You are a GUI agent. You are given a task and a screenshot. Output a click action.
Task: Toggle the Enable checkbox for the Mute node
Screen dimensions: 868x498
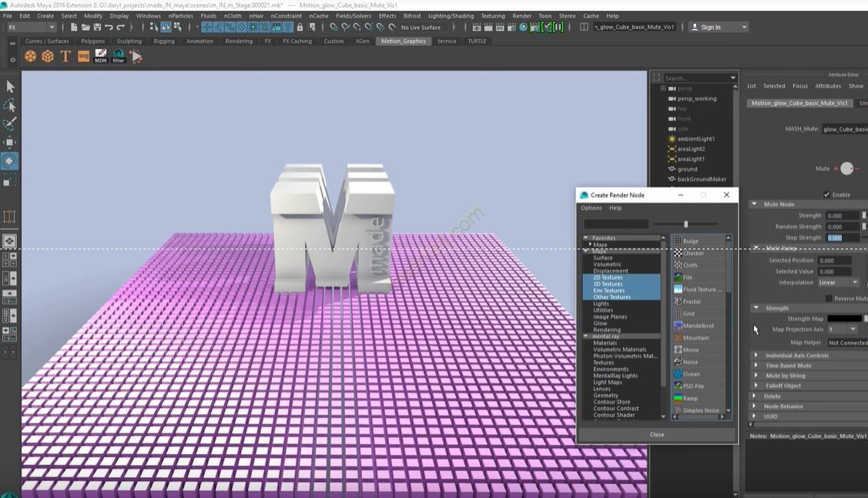point(826,194)
